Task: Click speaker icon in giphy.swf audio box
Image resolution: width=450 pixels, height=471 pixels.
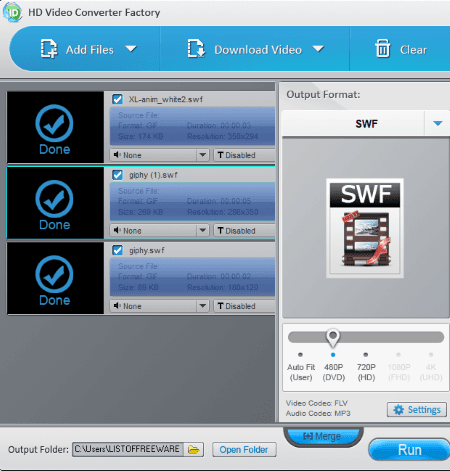Action: pyautogui.click(x=117, y=306)
